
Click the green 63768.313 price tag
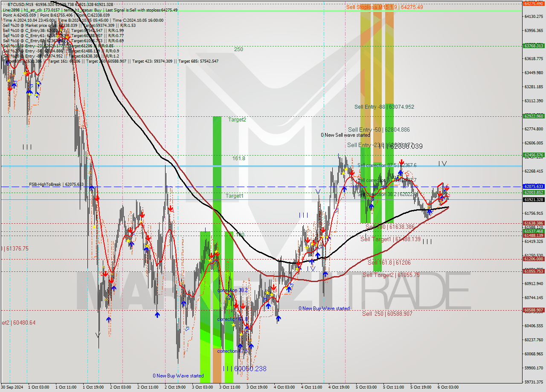point(534,46)
